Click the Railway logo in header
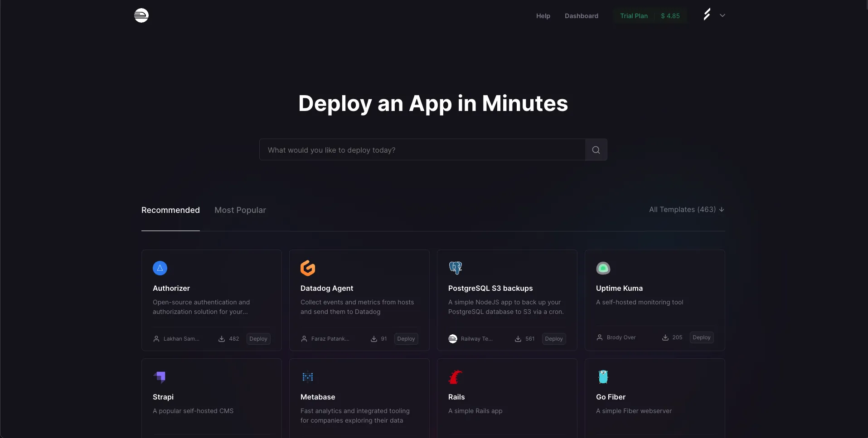 click(x=141, y=15)
